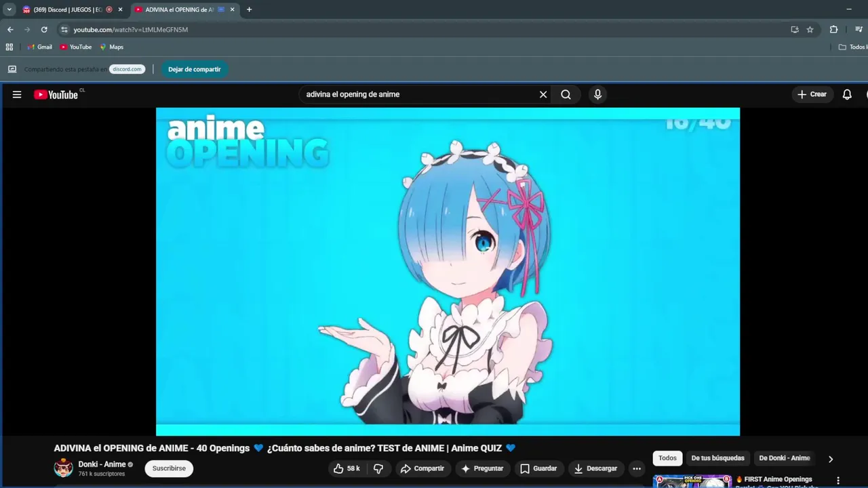Go back to previous page
The width and height of the screenshot is (868, 488).
point(10,30)
